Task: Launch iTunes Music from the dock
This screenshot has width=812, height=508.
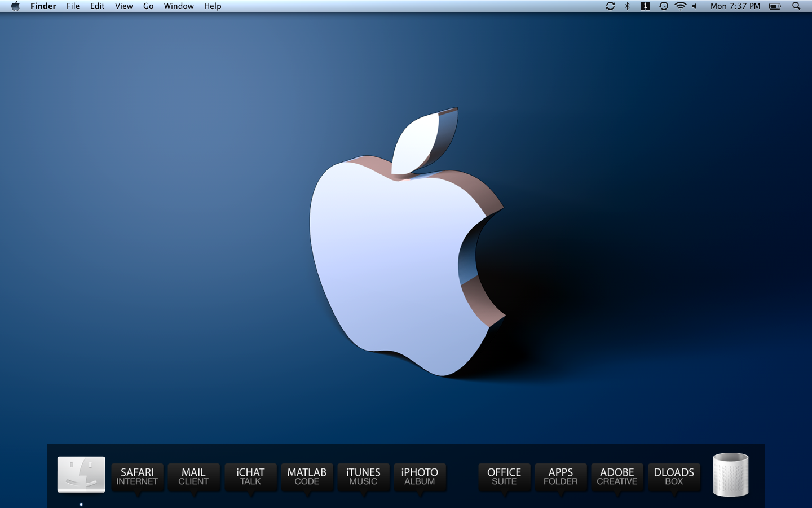Action: click(363, 478)
